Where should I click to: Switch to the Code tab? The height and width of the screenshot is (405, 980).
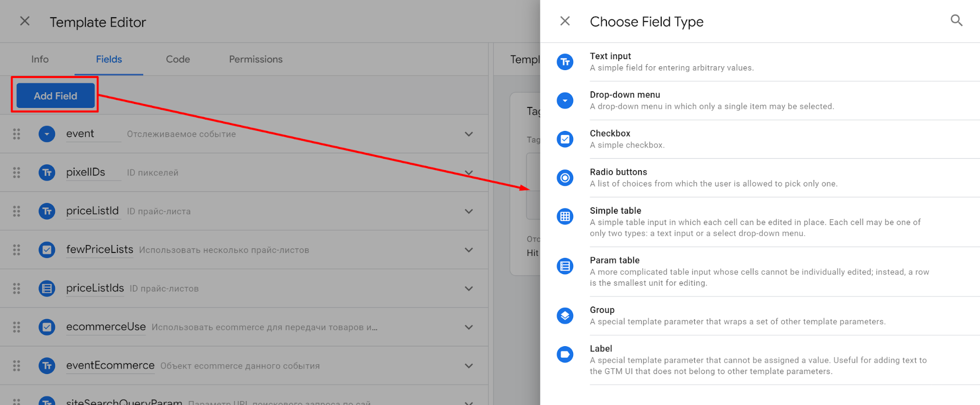(178, 59)
